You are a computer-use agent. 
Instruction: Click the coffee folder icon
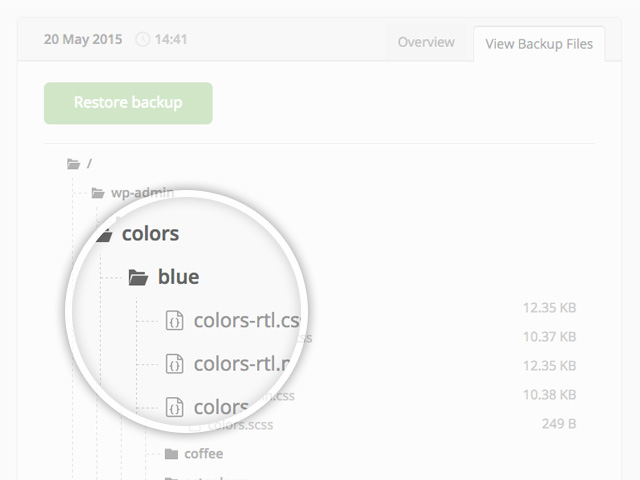(171, 454)
